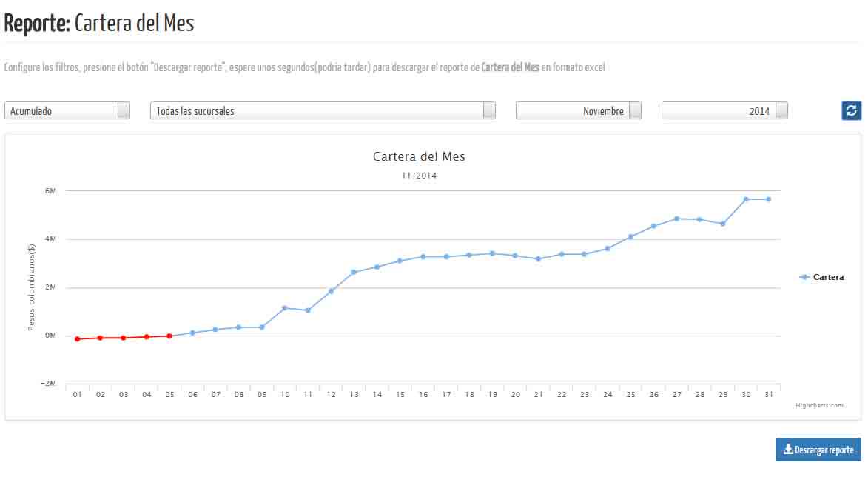868x477 pixels.
Task: Open the Noviembre month dropdown
Action: (x=579, y=111)
